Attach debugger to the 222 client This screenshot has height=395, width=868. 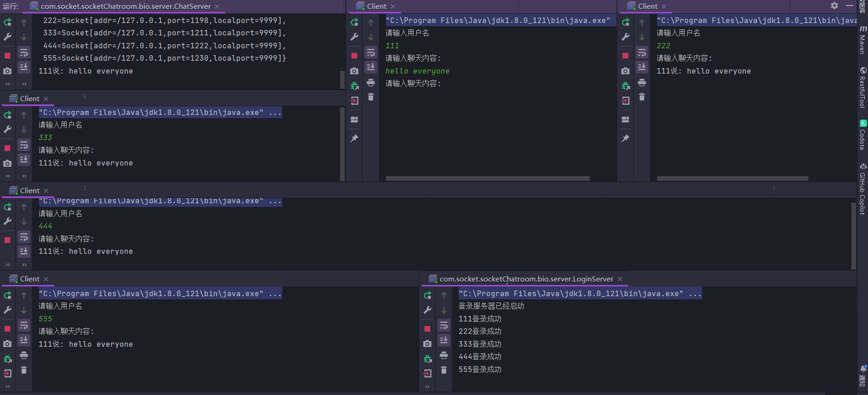(625, 86)
